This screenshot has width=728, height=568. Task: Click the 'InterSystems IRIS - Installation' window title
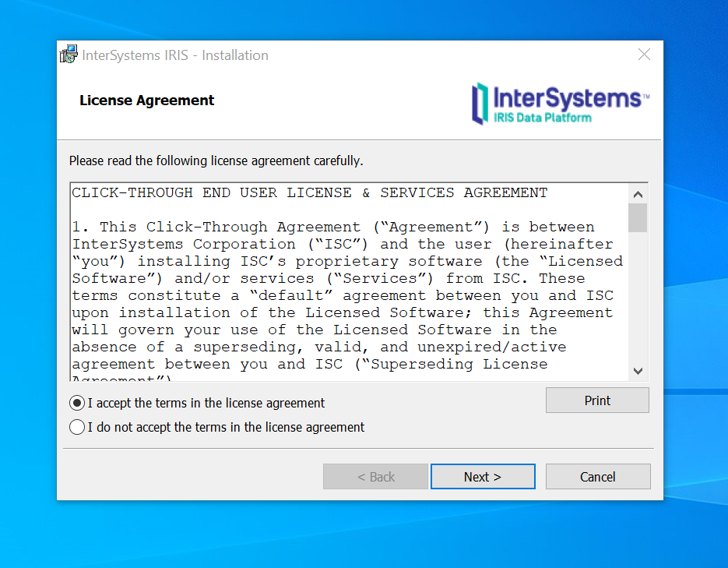click(x=175, y=55)
